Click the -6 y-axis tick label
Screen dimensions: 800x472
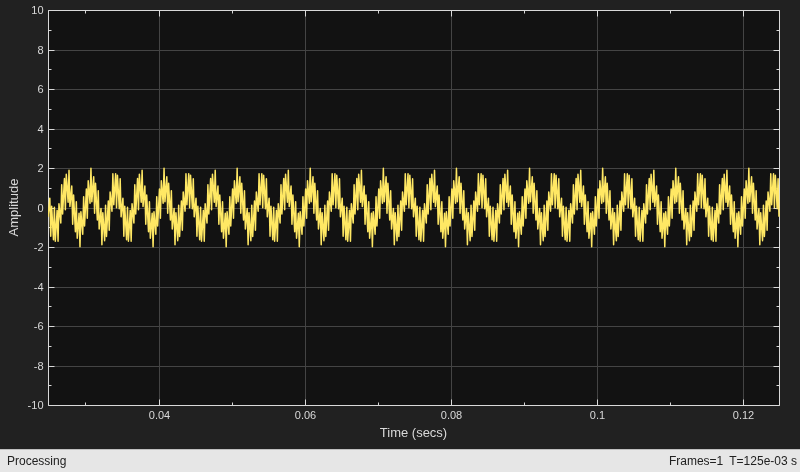tap(39, 327)
